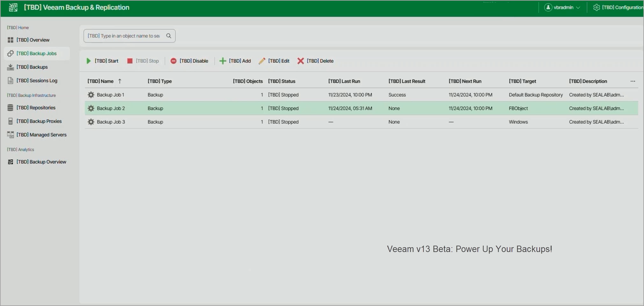Click the magnifier search icon

(x=168, y=36)
